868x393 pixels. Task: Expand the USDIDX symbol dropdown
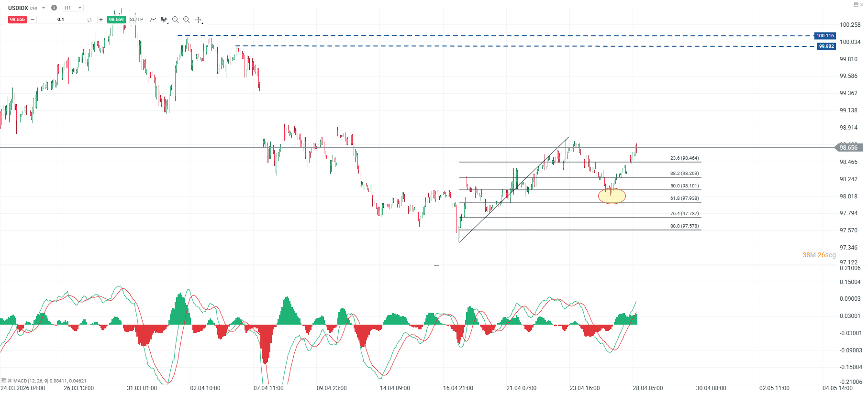[x=44, y=8]
